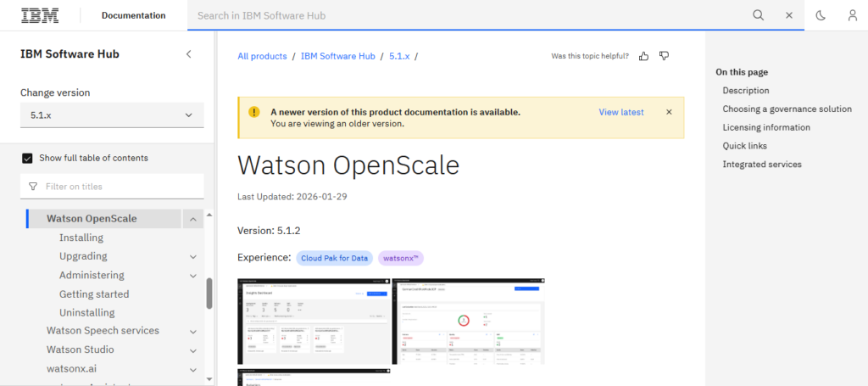The image size is (868, 386).
Task: Open Watson Speech services topic
Action: tap(103, 331)
